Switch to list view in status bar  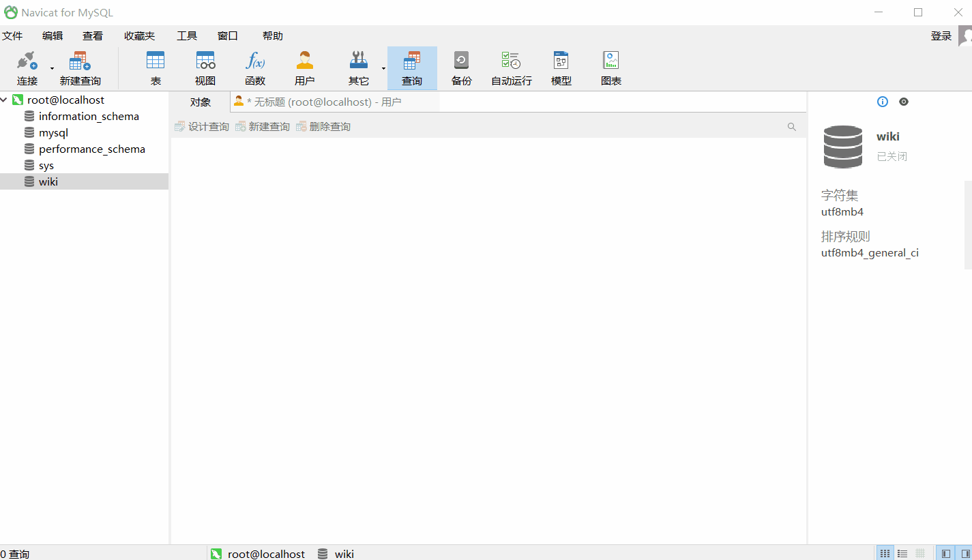pos(902,552)
